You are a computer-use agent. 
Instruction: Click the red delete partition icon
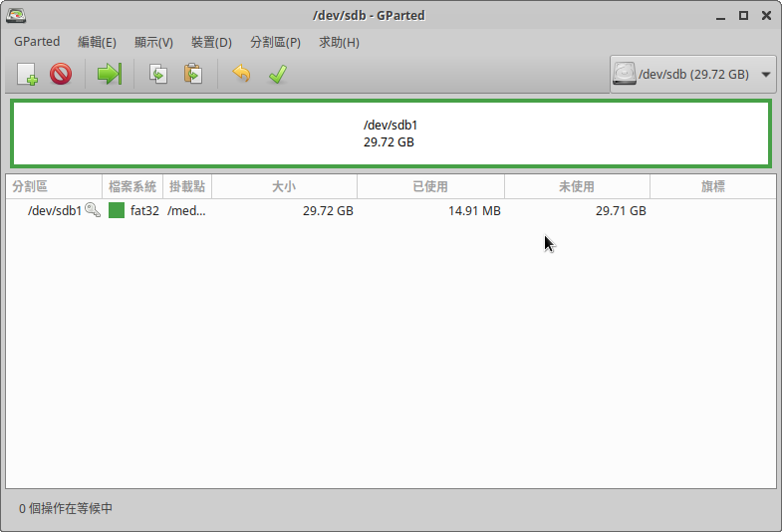coord(61,74)
